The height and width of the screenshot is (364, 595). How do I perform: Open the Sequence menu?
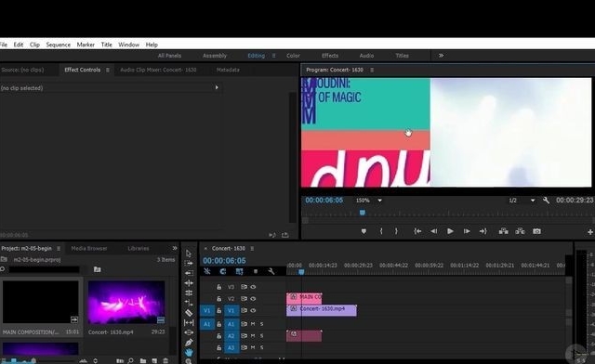pyautogui.click(x=58, y=45)
